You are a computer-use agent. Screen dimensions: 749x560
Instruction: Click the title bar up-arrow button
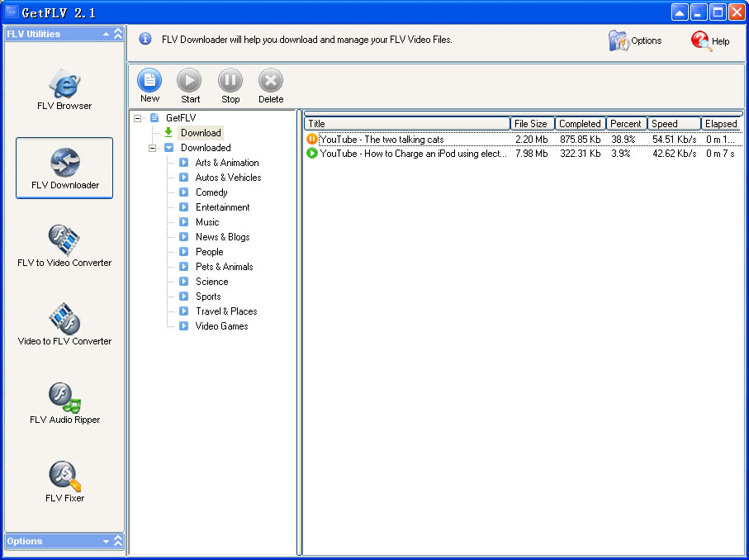(x=680, y=12)
